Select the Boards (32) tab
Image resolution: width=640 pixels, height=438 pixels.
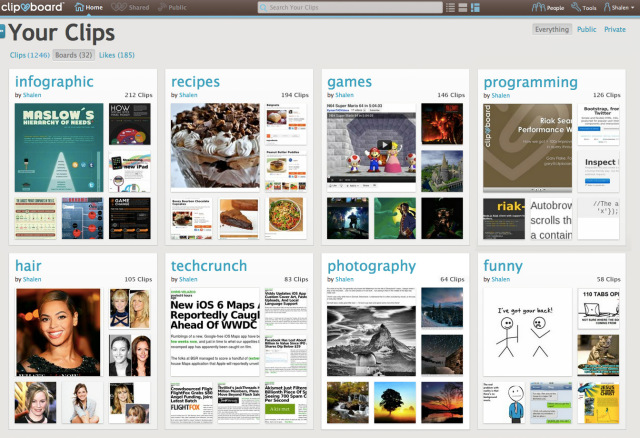coord(73,55)
